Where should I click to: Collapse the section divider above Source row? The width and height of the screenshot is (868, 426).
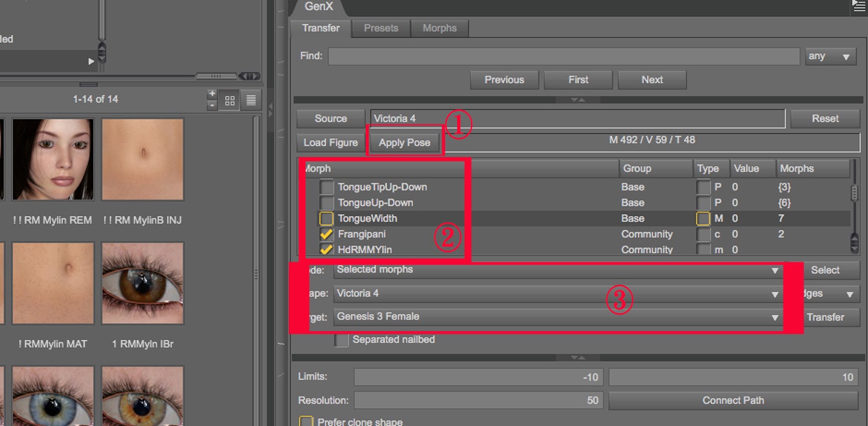[x=578, y=100]
